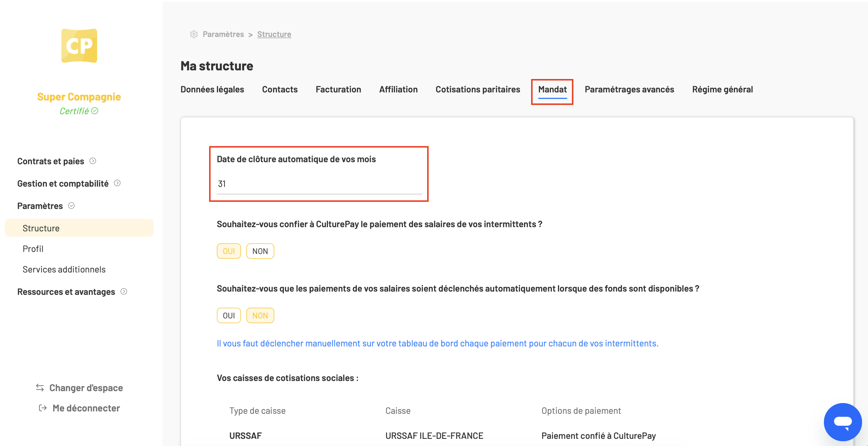
Task: Open the Facturation tab
Action: click(x=338, y=89)
